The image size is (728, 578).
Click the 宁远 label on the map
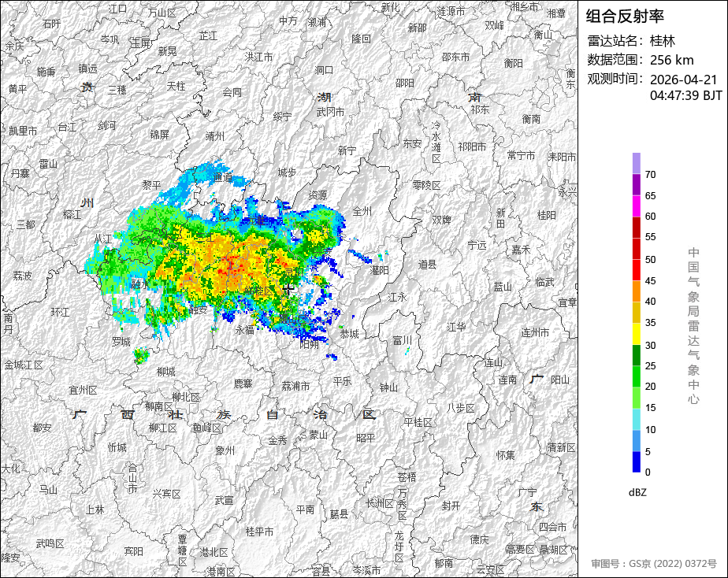477,246
